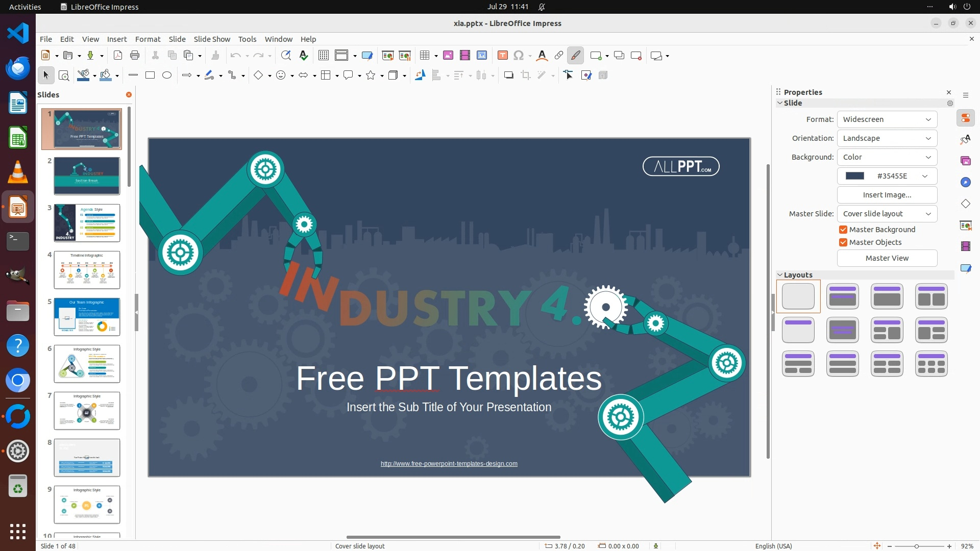Collapse the Layouts section
The width and height of the screenshot is (980, 551).
click(x=780, y=275)
